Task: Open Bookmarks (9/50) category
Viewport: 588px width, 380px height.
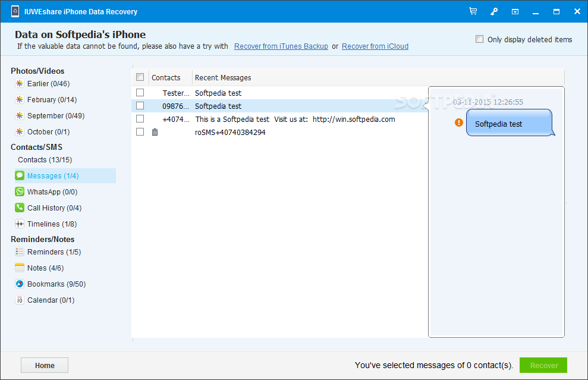Action: click(56, 284)
